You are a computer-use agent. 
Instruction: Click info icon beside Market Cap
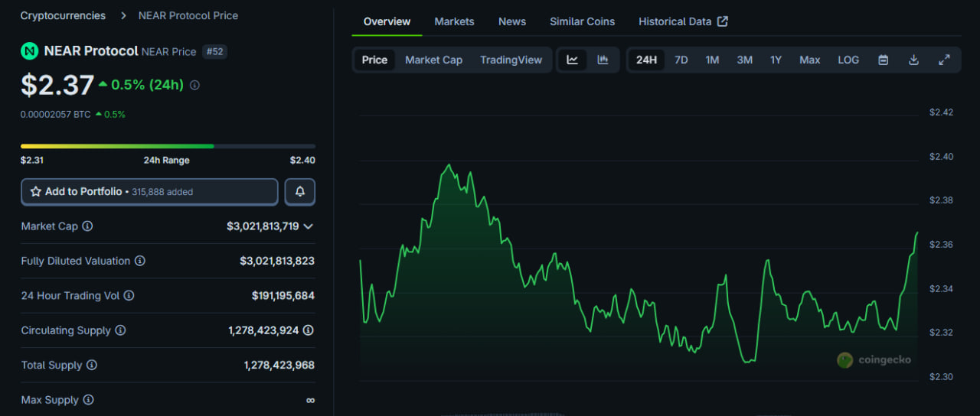[x=87, y=226]
